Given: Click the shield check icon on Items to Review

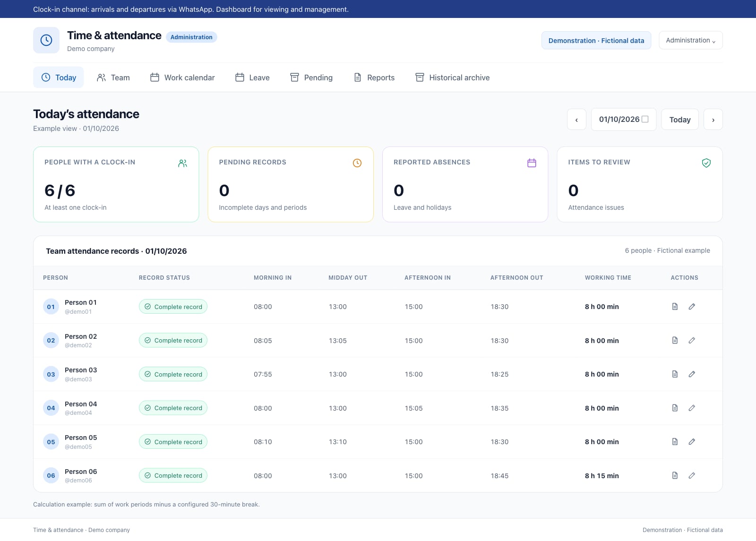Looking at the screenshot, I should coord(706,163).
